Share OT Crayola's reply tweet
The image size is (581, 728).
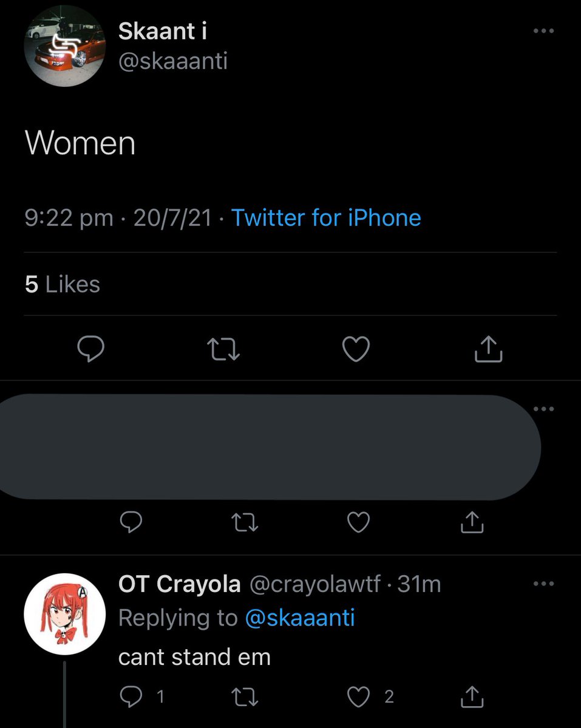click(x=472, y=697)
